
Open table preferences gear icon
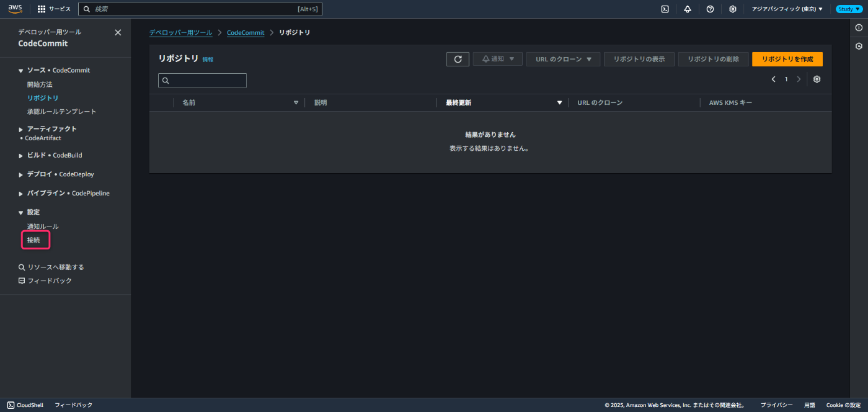(817, 79)
